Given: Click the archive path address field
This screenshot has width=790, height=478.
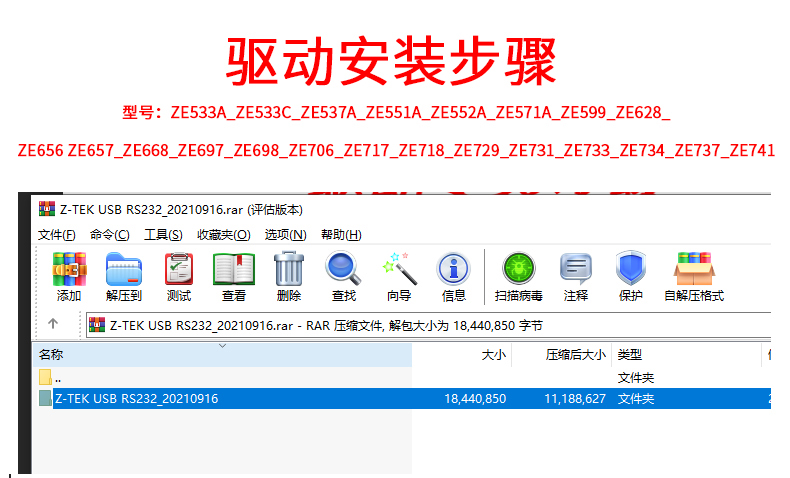Looking at the screenshot, I should (x=428, y=326).
